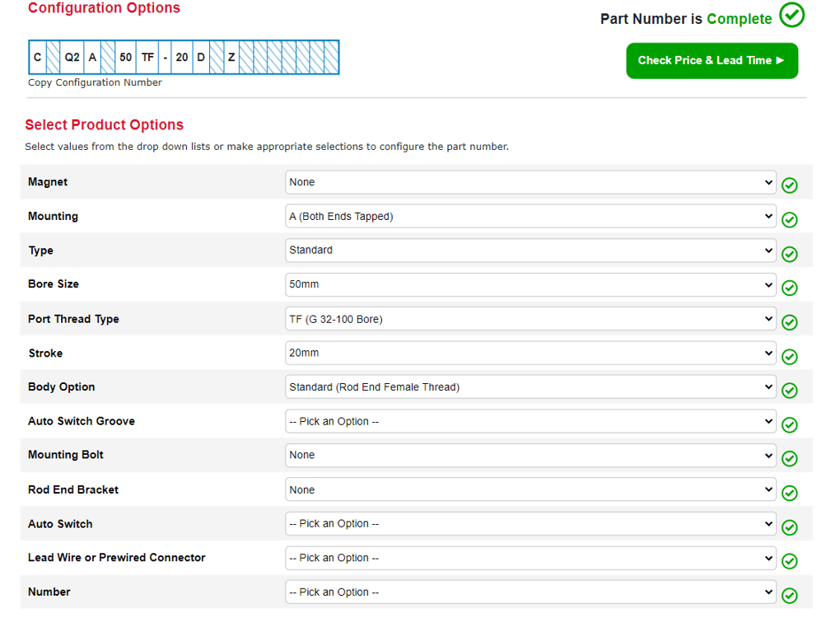Open the Port Thread Type TF dropdown

tap(530, 319)
